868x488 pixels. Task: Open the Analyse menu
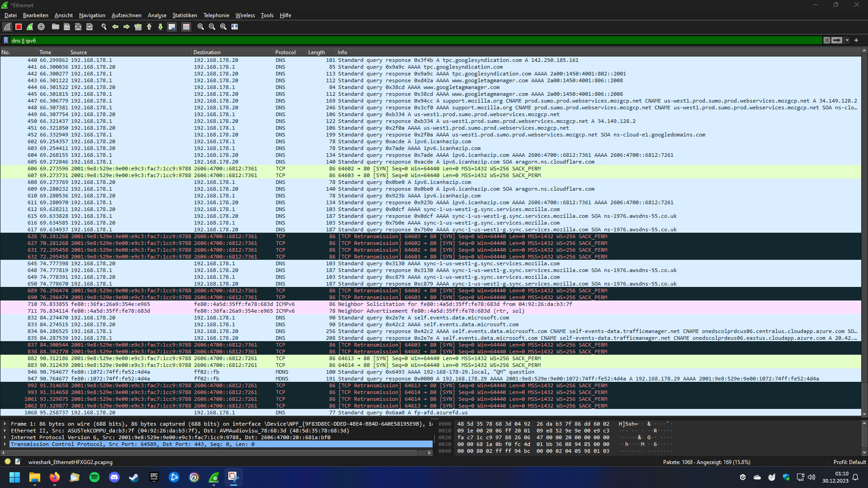click(x=157, y=15)
